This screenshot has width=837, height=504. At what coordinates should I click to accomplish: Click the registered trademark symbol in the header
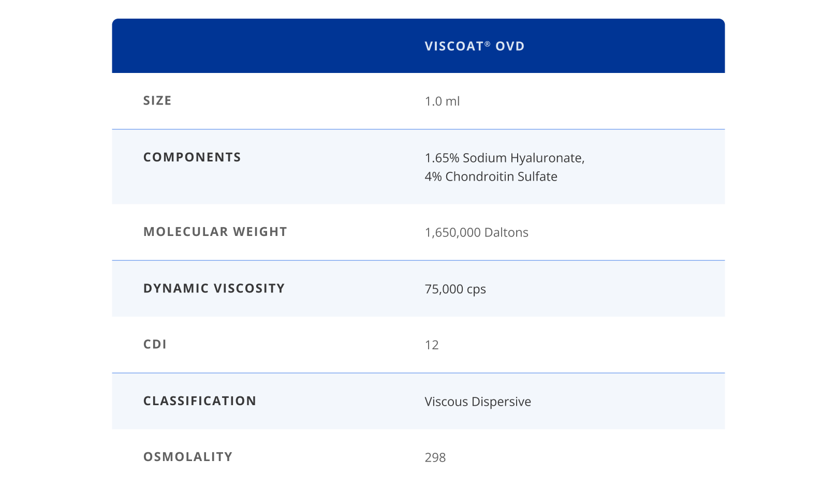click(488, 44)
